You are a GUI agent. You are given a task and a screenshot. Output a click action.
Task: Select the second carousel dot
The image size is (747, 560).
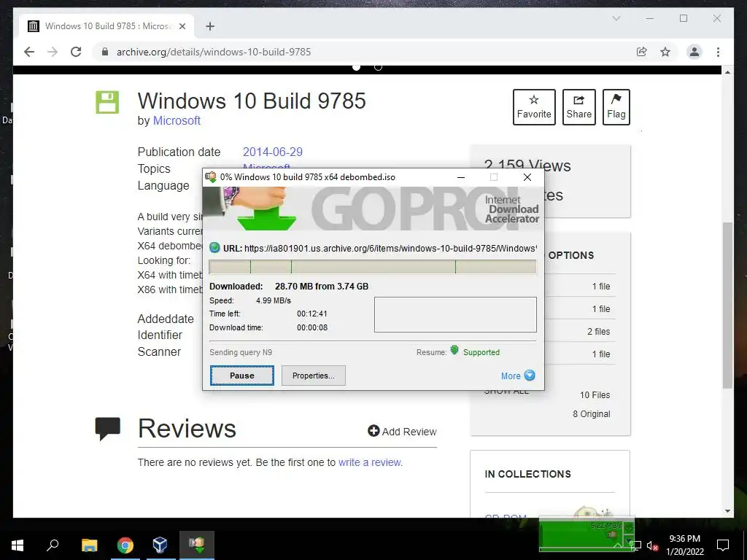[x=379, y=67]
